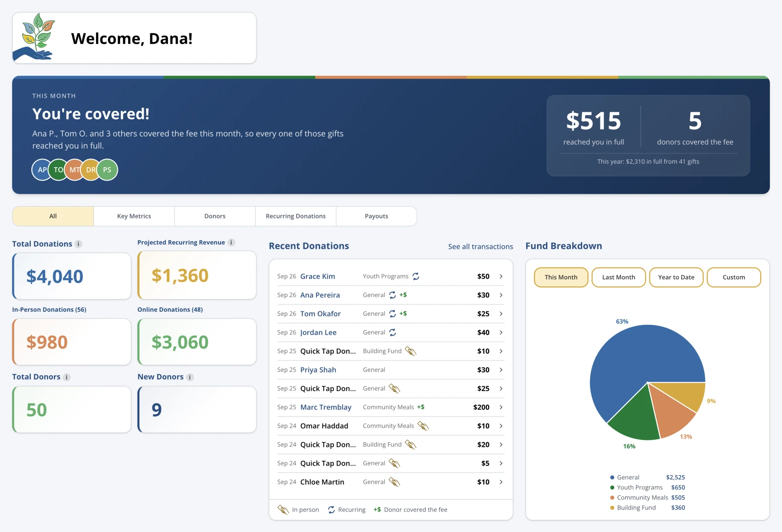Click the in-person icon on Chloe Martin row
782x532 pixels.
[394, 482]
